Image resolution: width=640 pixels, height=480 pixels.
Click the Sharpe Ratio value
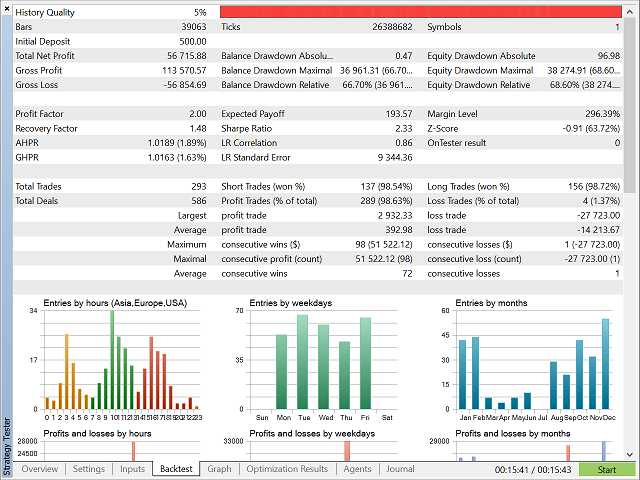[400, 128]
